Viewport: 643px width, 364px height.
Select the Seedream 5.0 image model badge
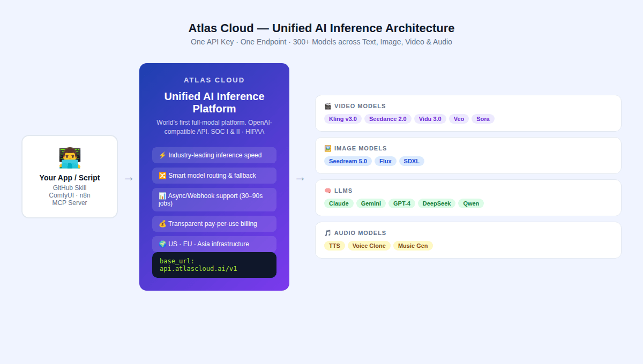348,161
